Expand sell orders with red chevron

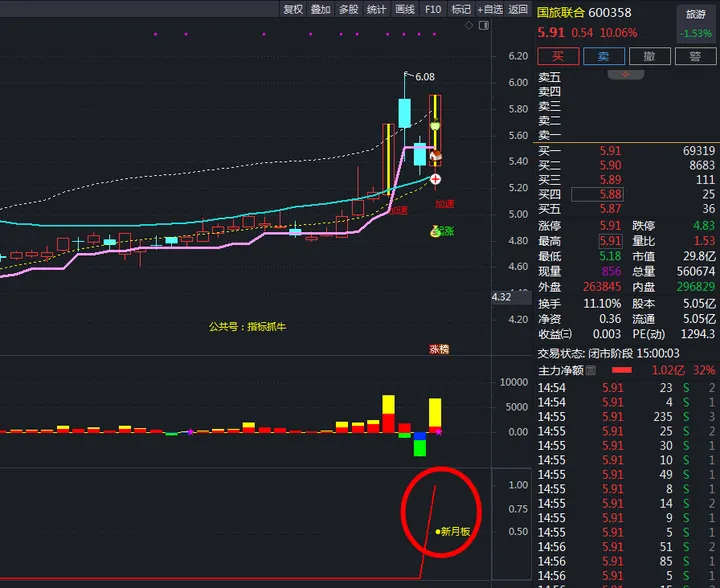pos(625,74)
